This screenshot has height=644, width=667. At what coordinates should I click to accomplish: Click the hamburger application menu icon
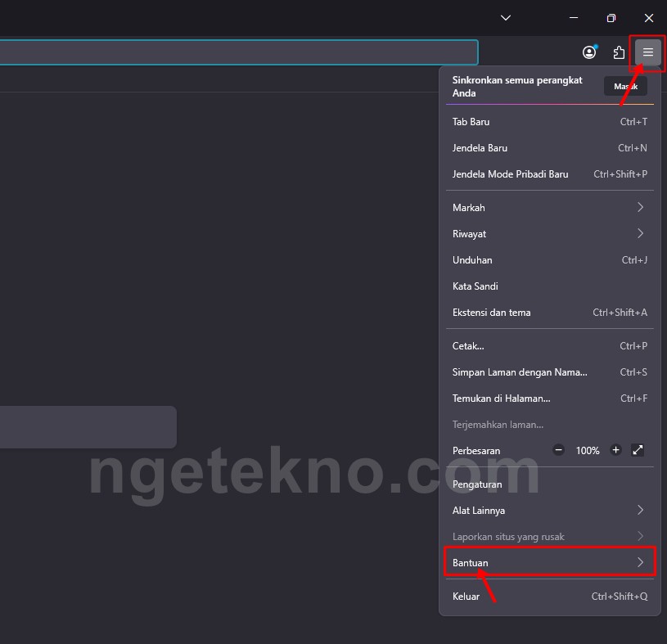point(647,53)
